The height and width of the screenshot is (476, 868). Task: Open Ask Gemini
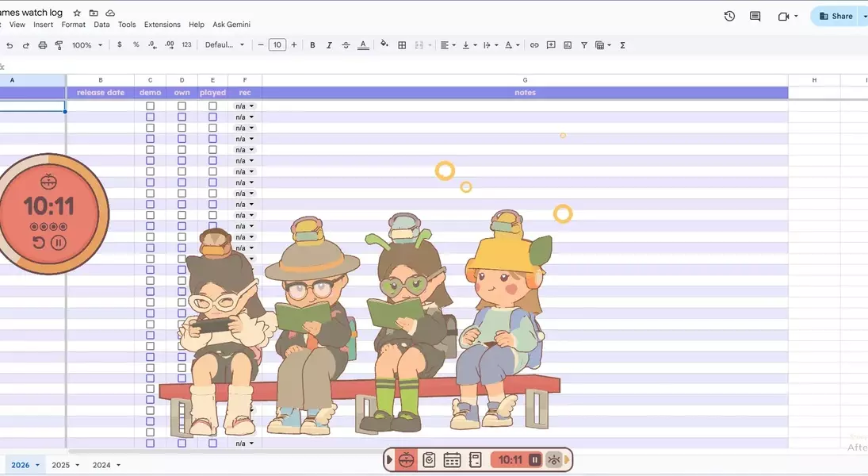click(231, 24)
